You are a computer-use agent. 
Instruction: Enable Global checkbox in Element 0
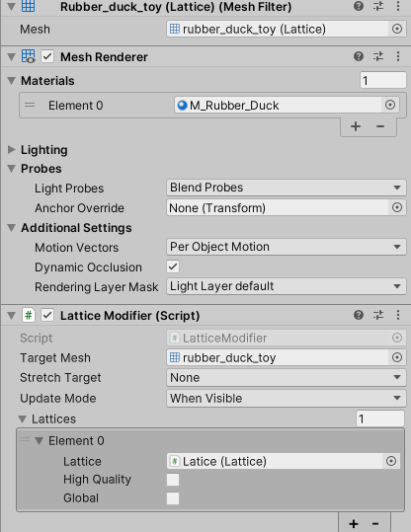(173, 498)
